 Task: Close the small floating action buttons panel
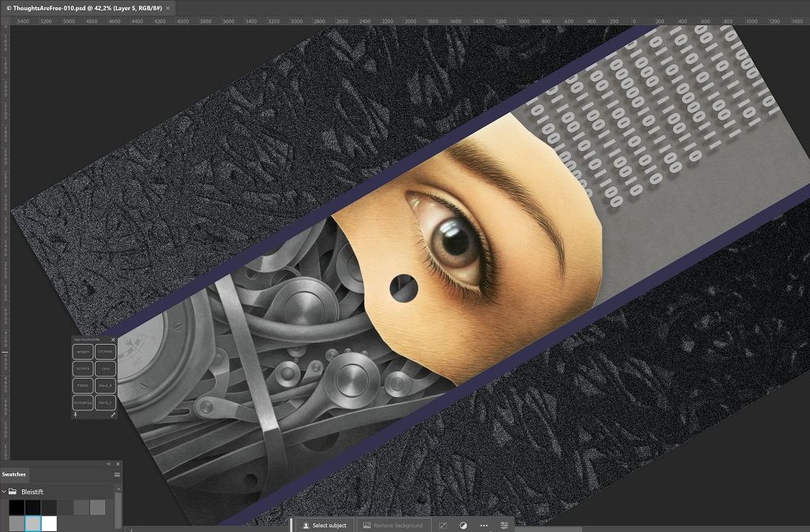click(x=113, y=340)
